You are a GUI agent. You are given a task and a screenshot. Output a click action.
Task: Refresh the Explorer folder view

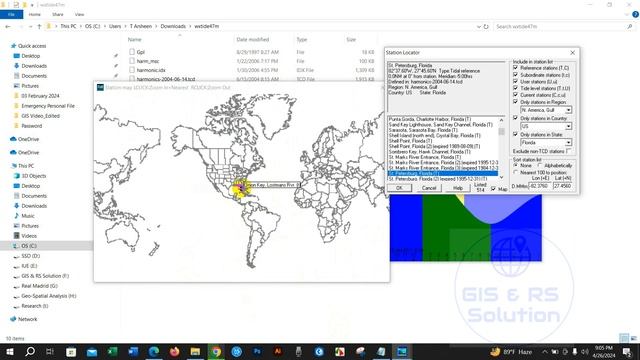click(486, 27)
